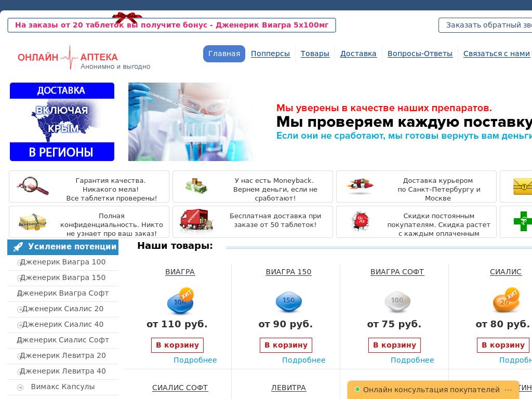Click the rocket icon beside 'Усиление потенции'
Screen dimensions: 532x399
[x=18, y=247]
